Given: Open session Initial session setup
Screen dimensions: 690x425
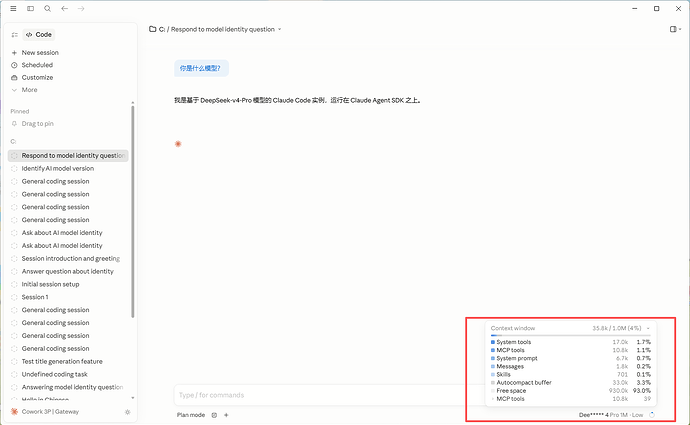Looking at the screenshot, I should point(50,284).
